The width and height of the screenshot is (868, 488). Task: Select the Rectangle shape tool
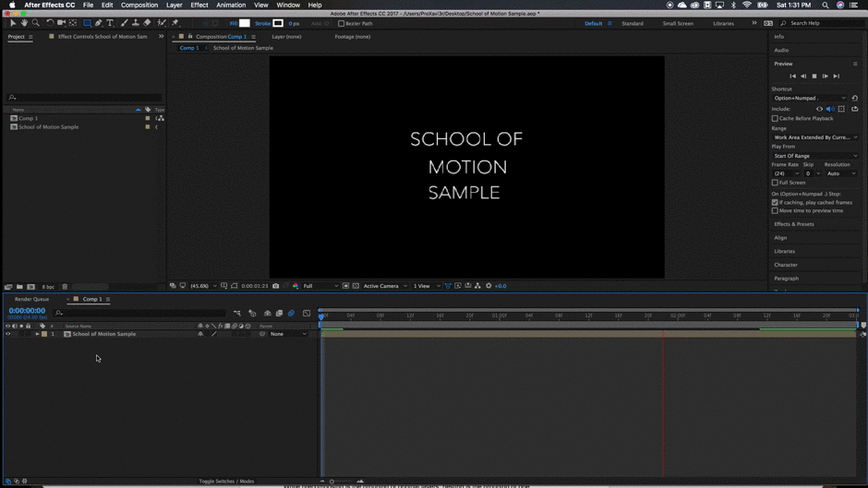87,23
